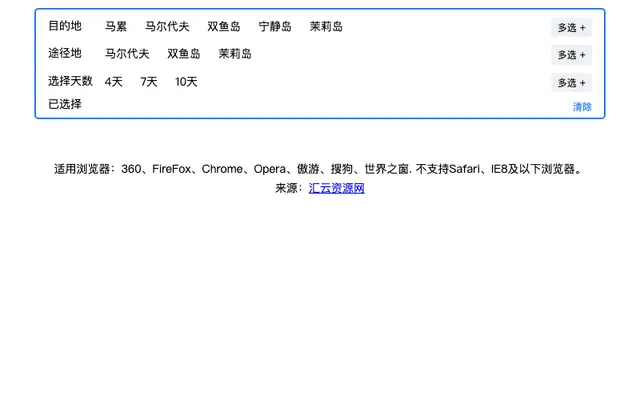Choose 茉莉岛 in the 目的地 row

326,27
